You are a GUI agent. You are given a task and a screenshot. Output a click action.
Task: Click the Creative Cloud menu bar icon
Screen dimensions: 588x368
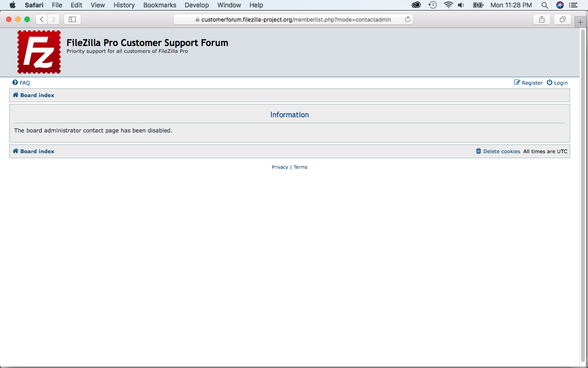[416, 5]
